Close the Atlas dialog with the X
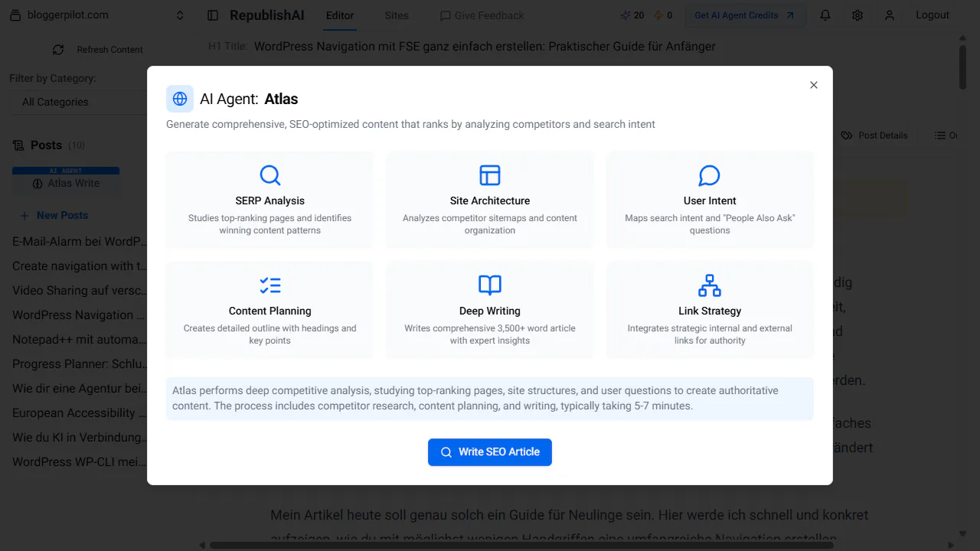The height and width of the screenshot is (551, 980). (814, 85)
